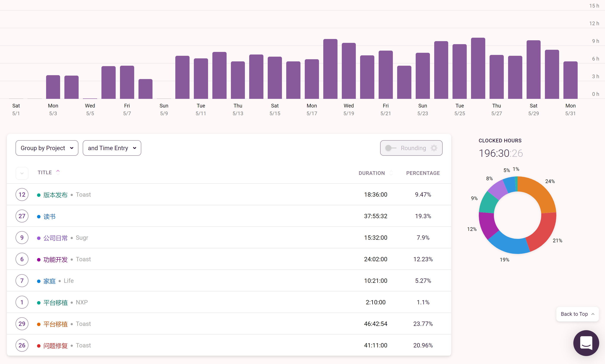
Task: Click the Sugr client label
Action: pyautogui.click(x=82, y=238)
